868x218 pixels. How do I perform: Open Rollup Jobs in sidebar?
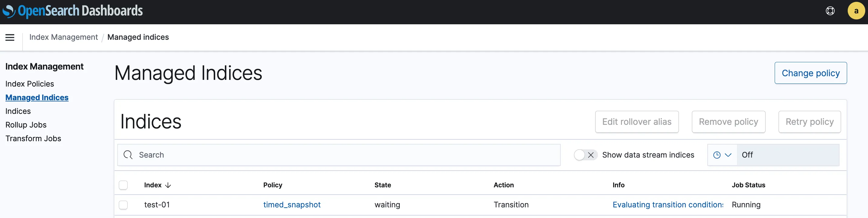point(26,125)
